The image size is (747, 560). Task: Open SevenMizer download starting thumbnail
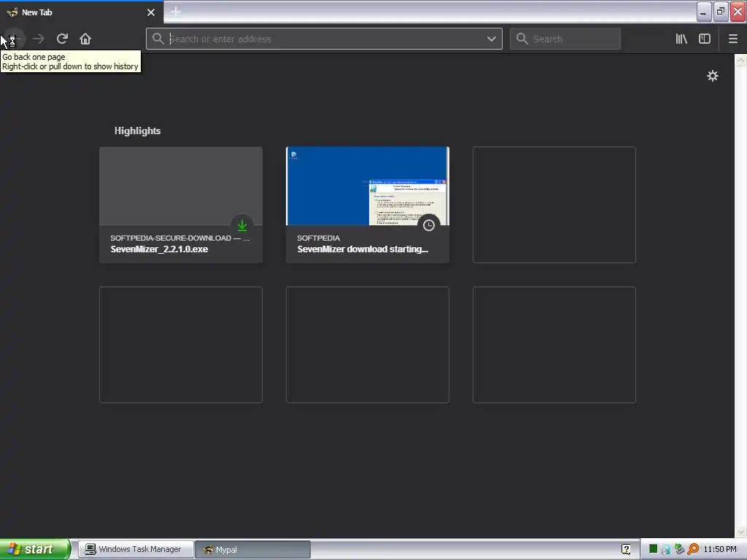tap(368, 186)
